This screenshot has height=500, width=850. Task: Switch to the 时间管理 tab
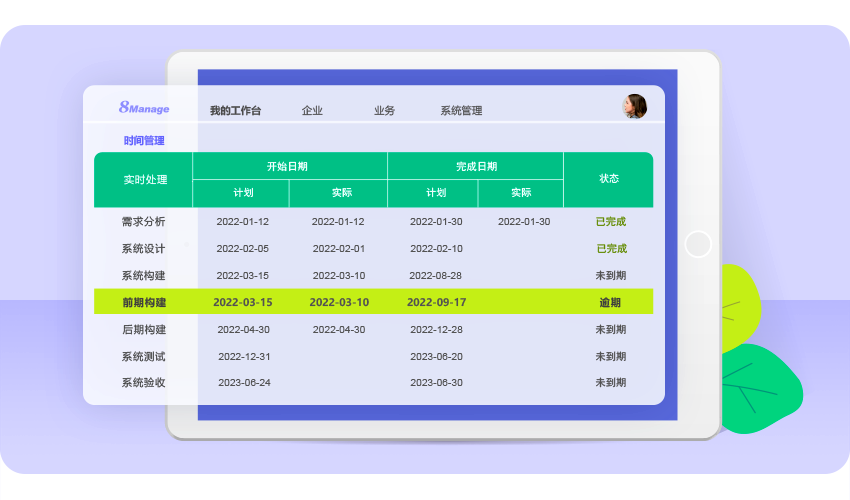click(x=144, y=141)
